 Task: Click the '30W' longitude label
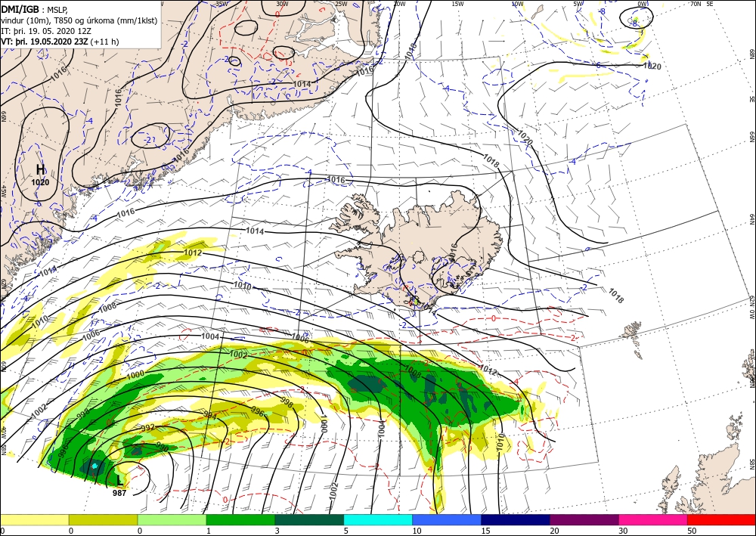pos(283,4)
